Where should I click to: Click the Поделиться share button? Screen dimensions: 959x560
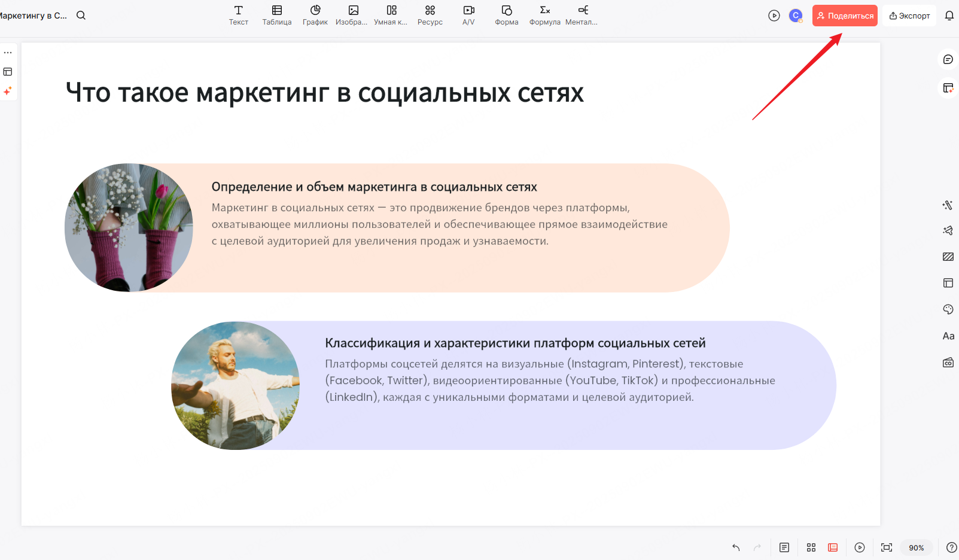845,15
